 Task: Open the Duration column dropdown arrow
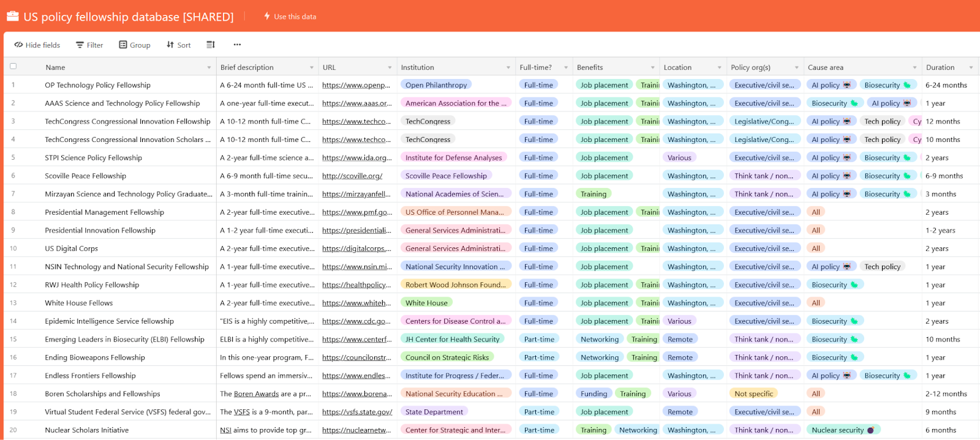(971, 67)
